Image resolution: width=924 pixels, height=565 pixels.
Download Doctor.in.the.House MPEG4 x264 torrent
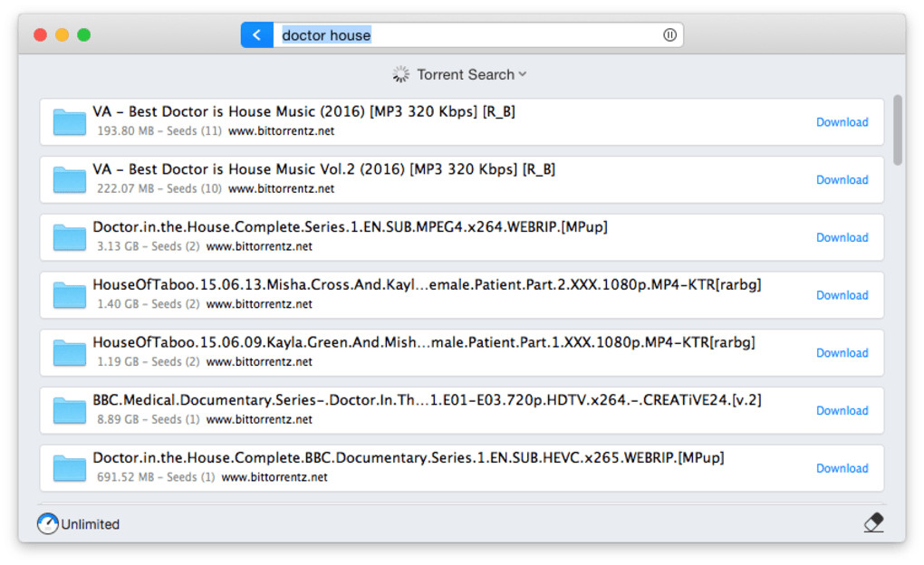tap(842, 237)
